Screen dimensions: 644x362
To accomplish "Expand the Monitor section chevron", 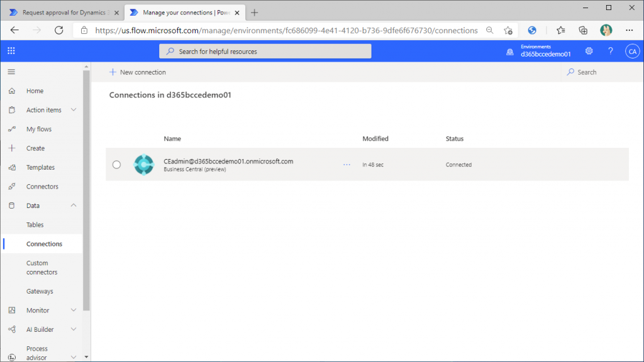I will 74,310.
